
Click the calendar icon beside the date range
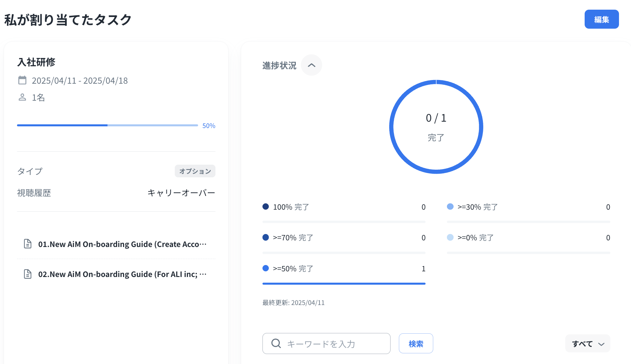pos(22,80)
